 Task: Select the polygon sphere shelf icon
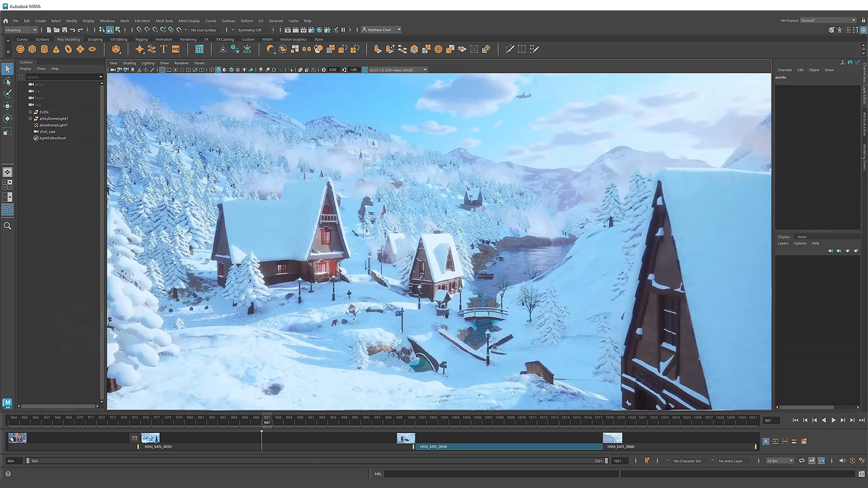(20, 50)
